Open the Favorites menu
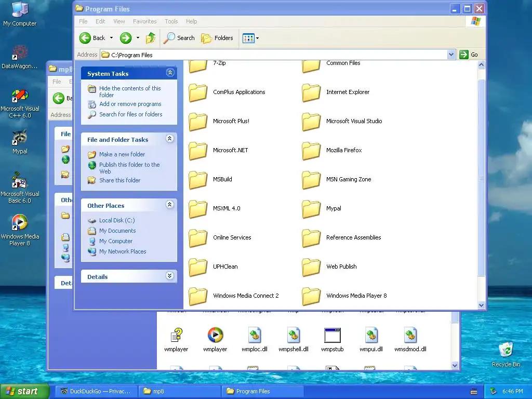Screen dimensions: 532x399 (145, 21)
